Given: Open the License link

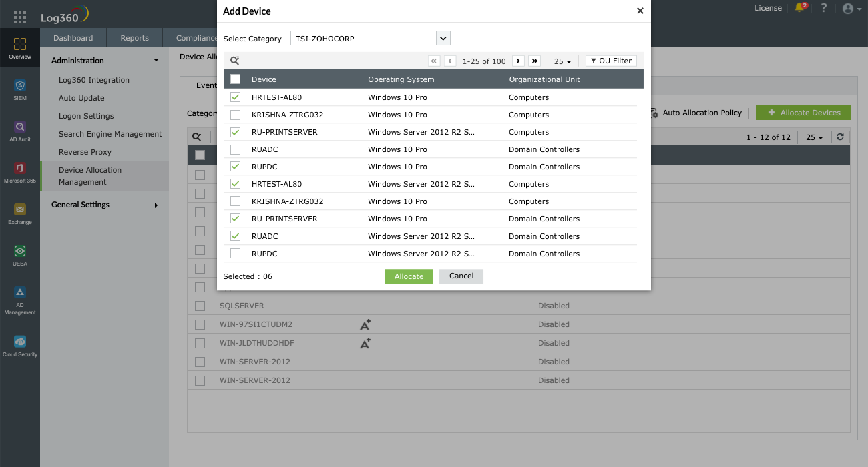Looking at the screenshot, I should 768,8.
